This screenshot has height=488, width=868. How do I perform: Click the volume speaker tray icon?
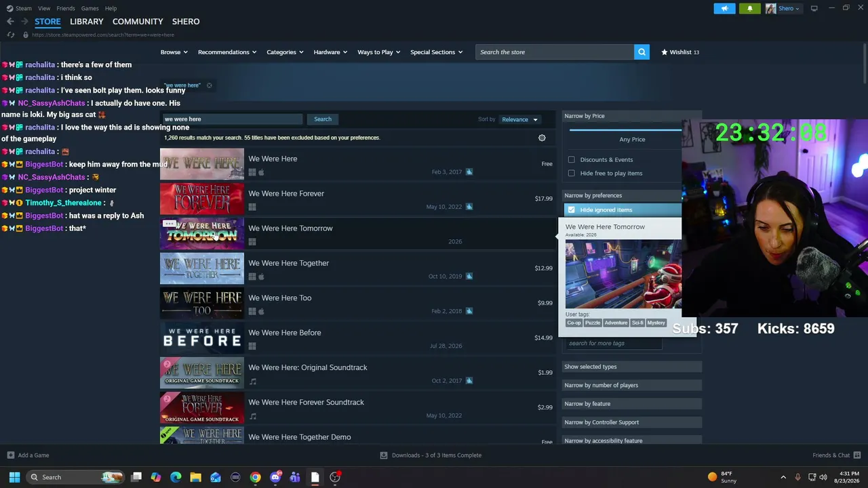[823, 477]
